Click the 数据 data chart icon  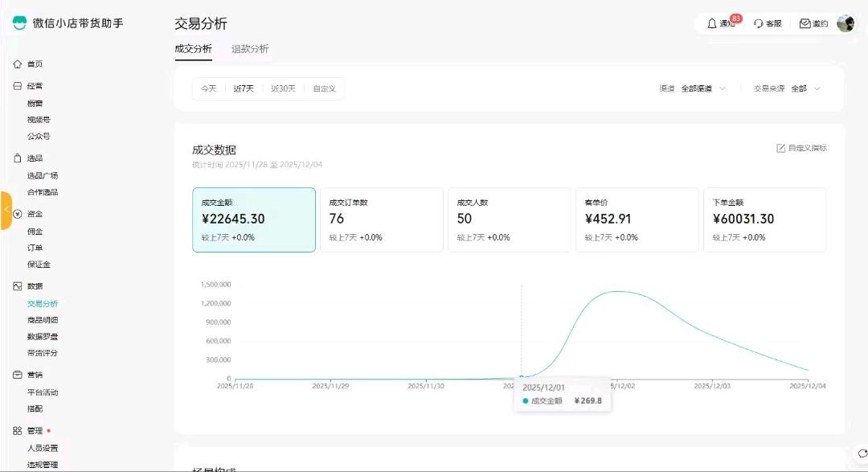(x=18, y=285)
